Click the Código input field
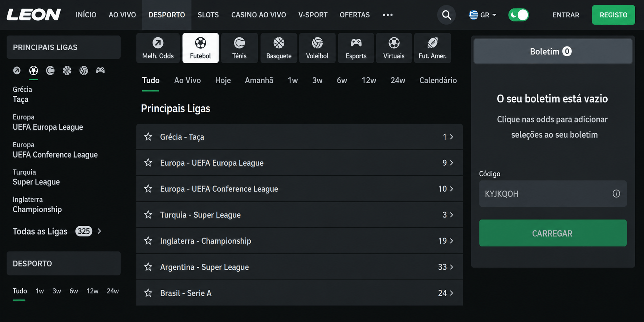Screen dimensions: 644x322 coord(553,193)
